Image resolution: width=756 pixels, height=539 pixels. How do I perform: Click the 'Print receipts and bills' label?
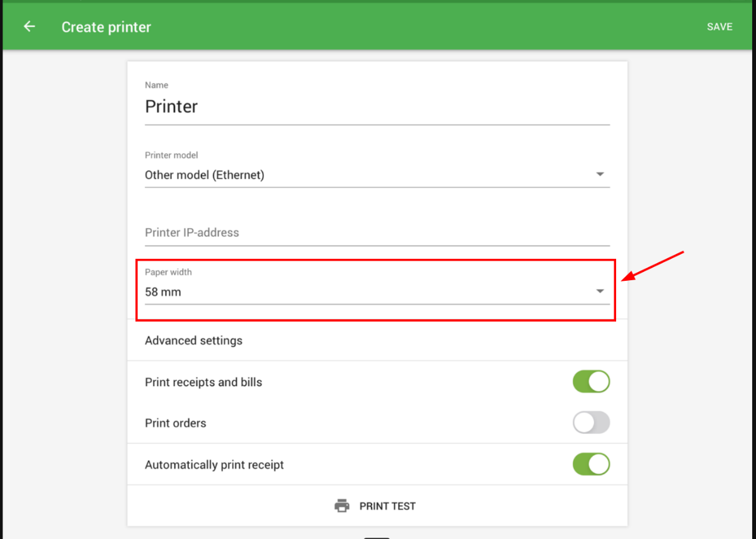click(x=203, y=382)
